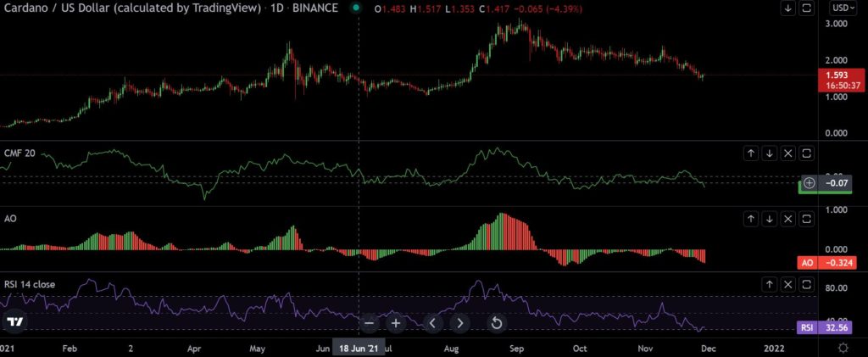Click the Oct label on time axis

click(580, 349)
